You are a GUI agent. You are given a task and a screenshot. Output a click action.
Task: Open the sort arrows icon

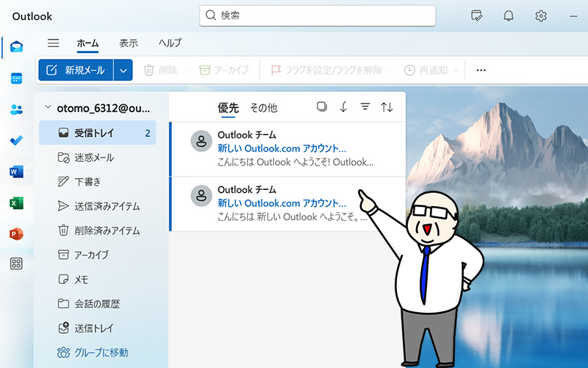click(x=387, y=107)
